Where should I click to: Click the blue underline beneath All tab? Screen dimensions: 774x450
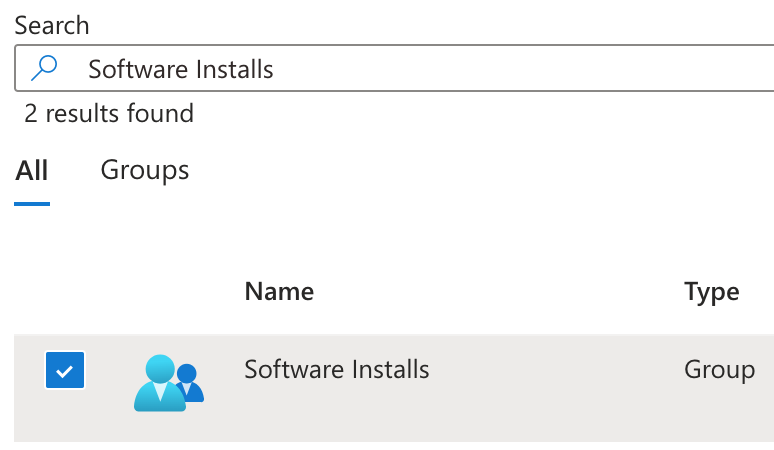(32, 203)
